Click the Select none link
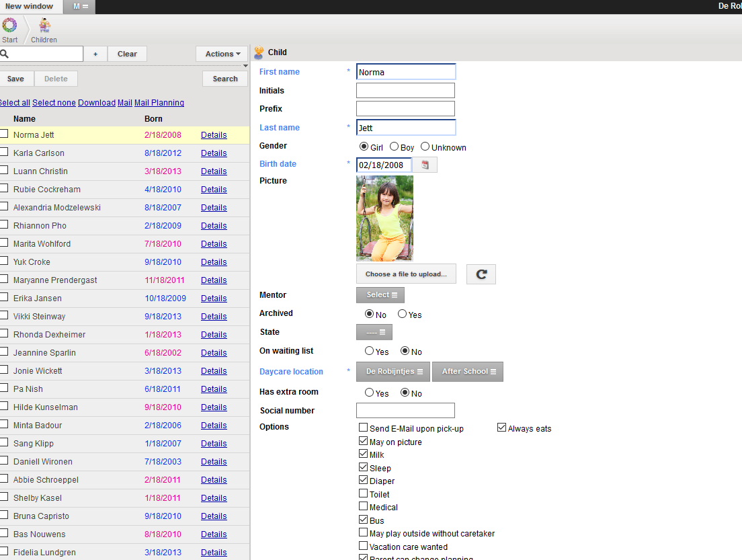 (x=54, y=103)
